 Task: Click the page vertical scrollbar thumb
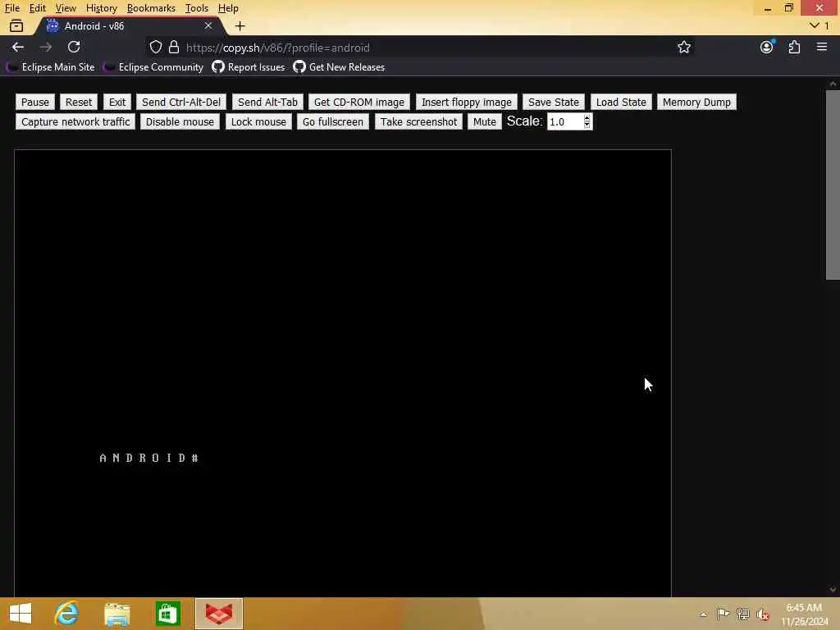coord(833,185)
